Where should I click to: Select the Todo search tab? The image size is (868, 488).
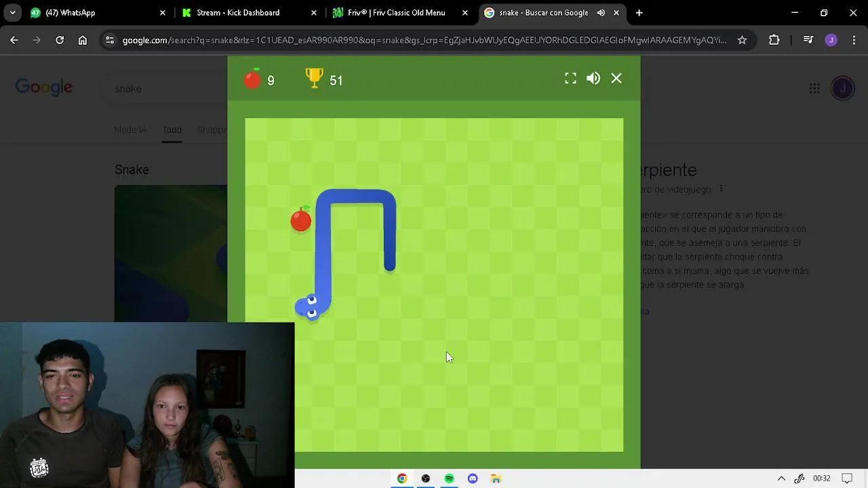tap(172, 129)
